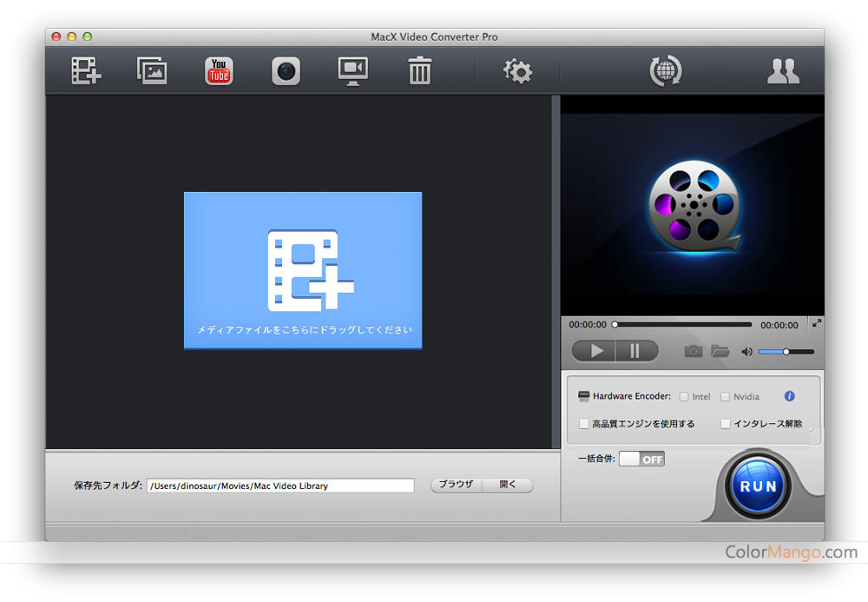Close the MacX Video Converter window

[x=56, y=36]
